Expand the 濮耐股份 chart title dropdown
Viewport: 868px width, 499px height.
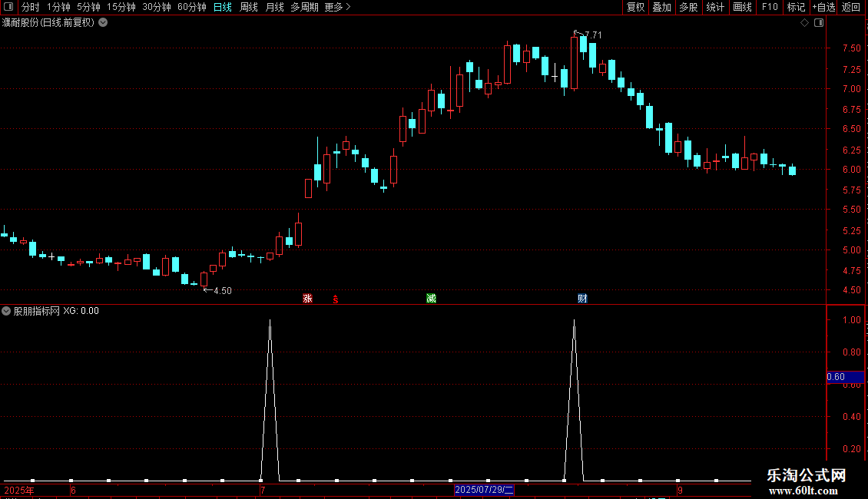[103, 23]
